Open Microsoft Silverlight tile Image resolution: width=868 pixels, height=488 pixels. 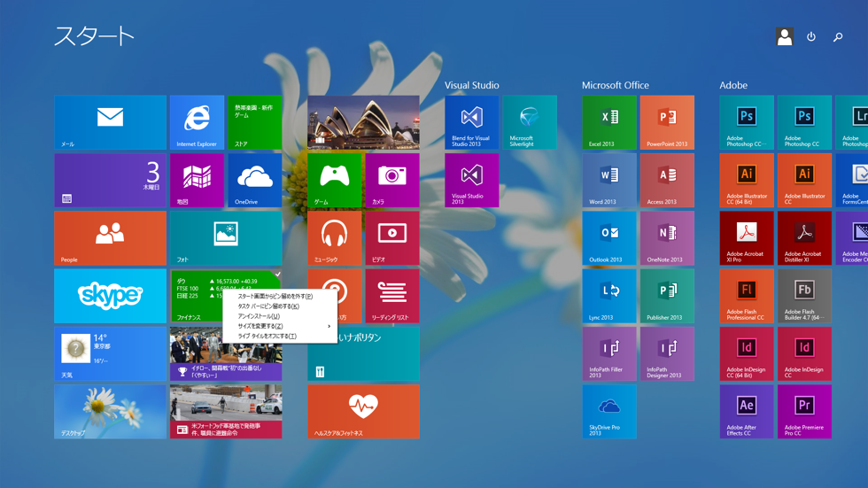pos(530,122)
